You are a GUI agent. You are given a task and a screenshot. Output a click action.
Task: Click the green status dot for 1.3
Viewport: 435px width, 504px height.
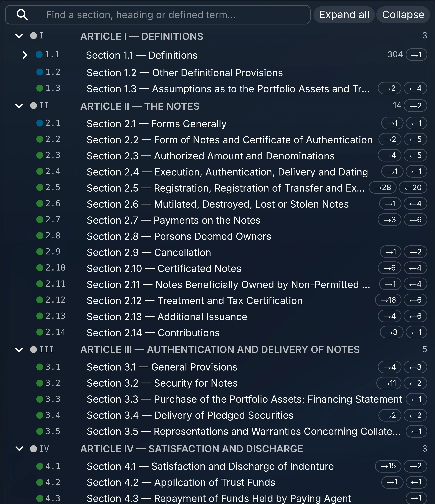(x=40, y=88)
